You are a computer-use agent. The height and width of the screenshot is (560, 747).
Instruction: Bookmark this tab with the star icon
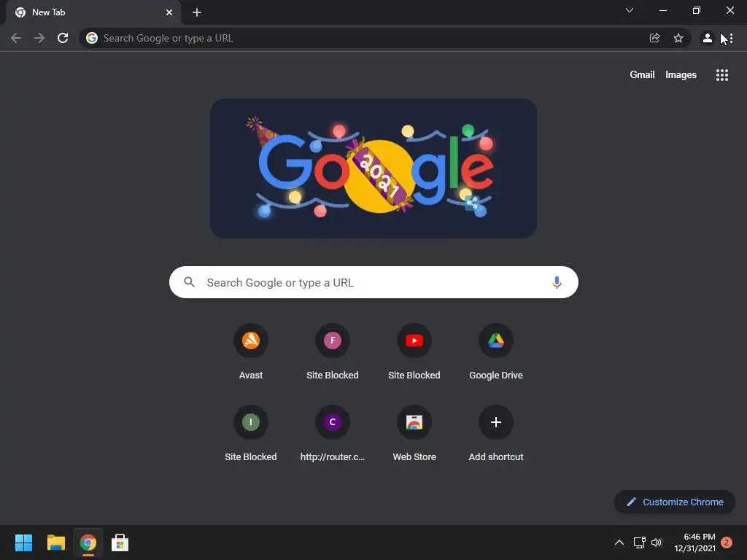678,38
